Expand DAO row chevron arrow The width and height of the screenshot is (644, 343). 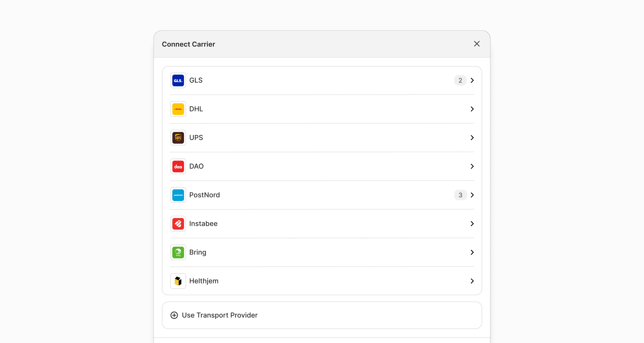coord(472,167)
